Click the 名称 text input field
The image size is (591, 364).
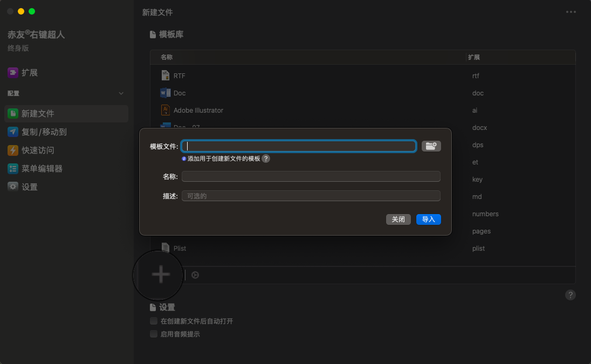click(x=311, y=176)
